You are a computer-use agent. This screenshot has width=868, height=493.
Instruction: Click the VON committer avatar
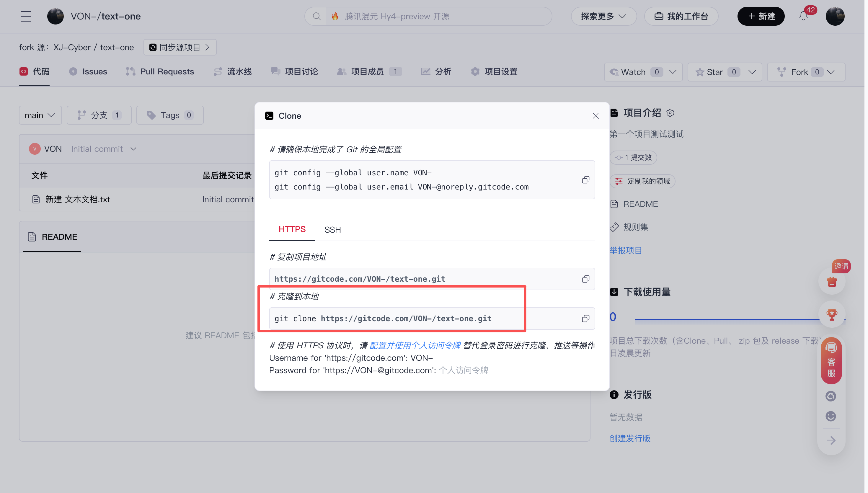point(35,149)
